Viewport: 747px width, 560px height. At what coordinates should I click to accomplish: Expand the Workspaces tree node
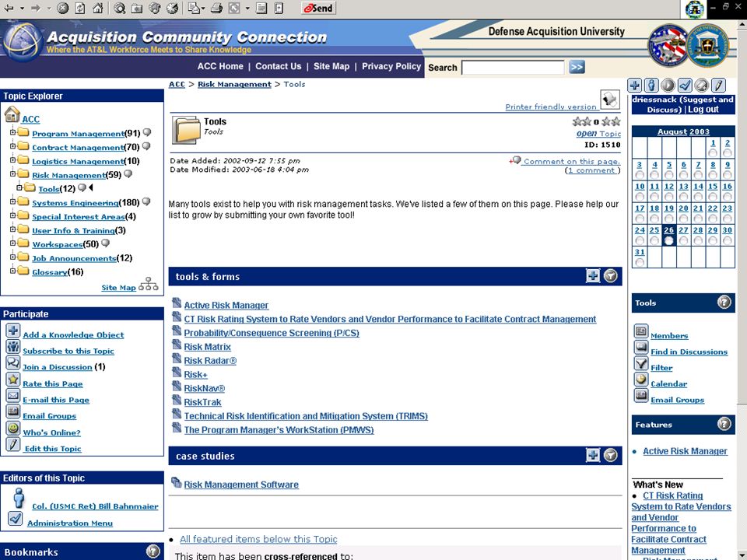(x=13, y=243)
